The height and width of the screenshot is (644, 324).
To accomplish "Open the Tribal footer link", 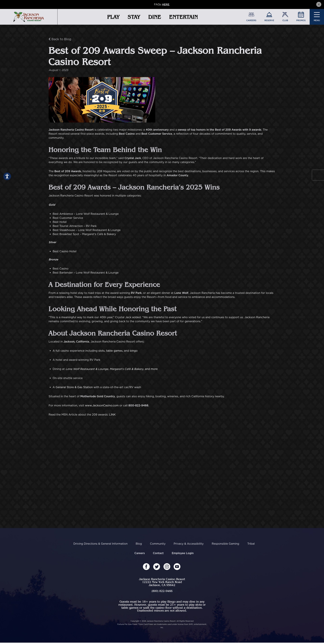I will (251, 543).
